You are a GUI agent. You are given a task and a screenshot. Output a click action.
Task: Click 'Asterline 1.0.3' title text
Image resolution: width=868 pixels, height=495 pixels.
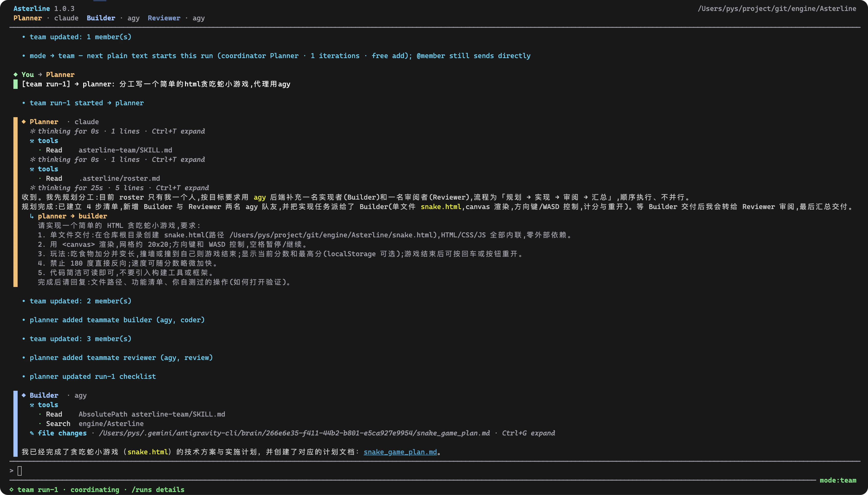[x=44, y=8]
